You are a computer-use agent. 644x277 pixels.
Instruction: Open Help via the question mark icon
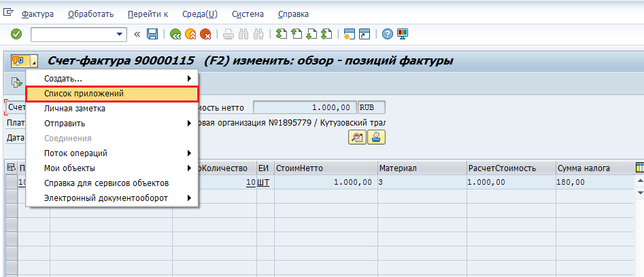[x=387, y=34]
